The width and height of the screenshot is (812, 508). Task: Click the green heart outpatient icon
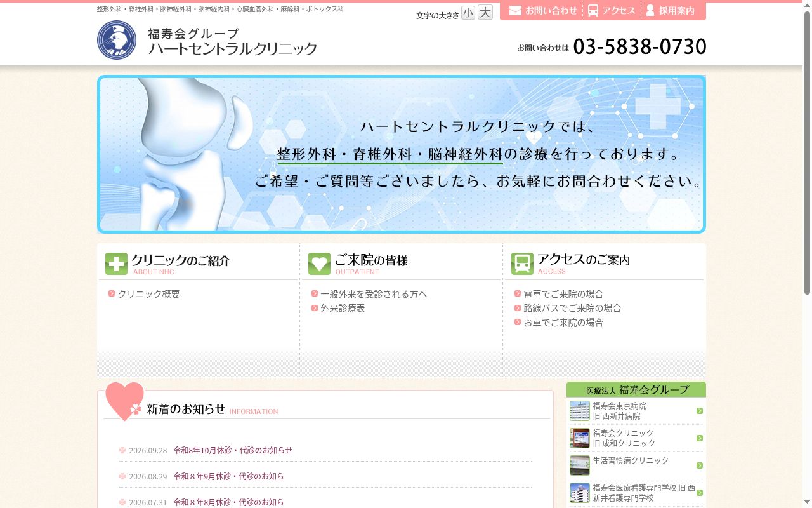[319, 264]
